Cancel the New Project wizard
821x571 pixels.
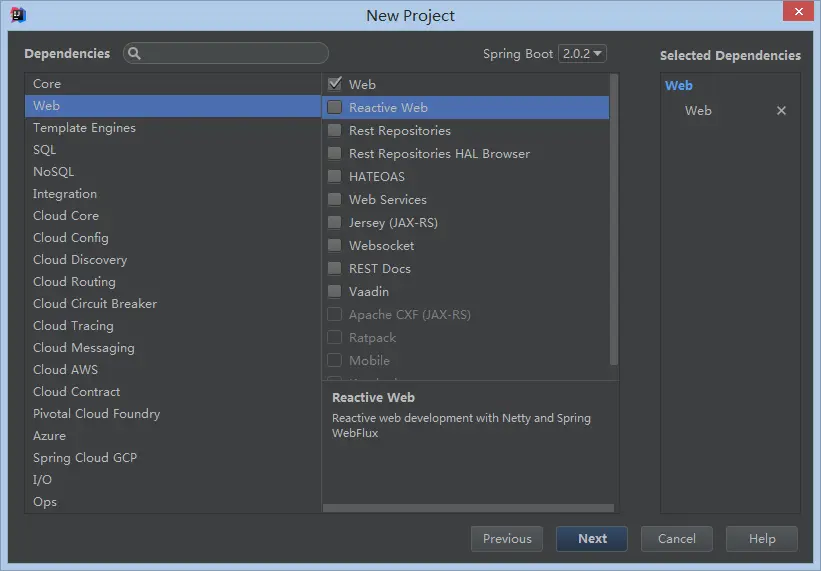(676, 539)
